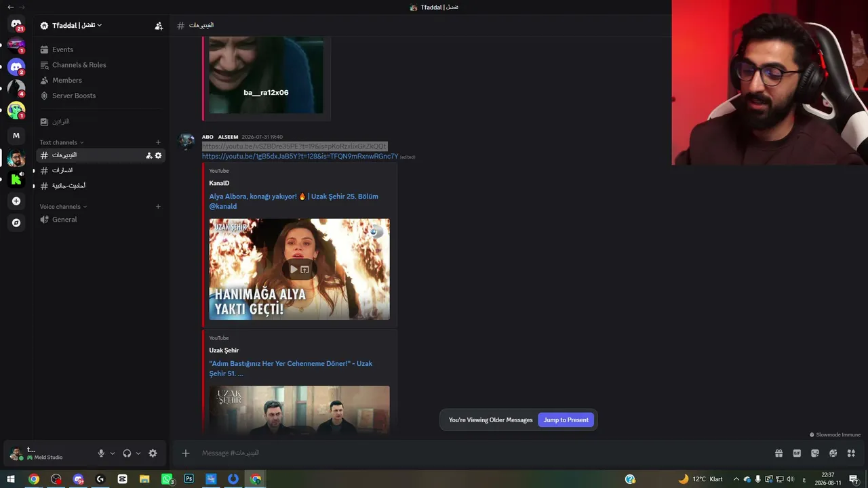Show hidden system tray icons
This screenshot has height=488, width=868.
pyautogui.click(x=736, y=479)
